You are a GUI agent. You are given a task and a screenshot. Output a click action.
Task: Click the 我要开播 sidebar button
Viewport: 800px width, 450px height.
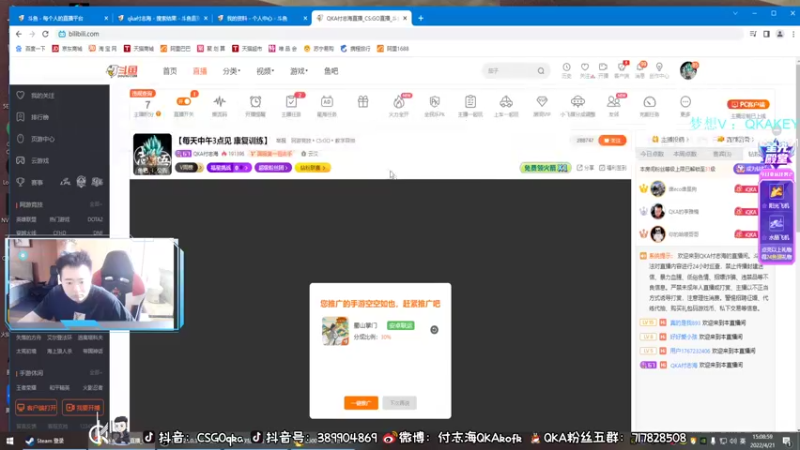[x=83, y=408]
